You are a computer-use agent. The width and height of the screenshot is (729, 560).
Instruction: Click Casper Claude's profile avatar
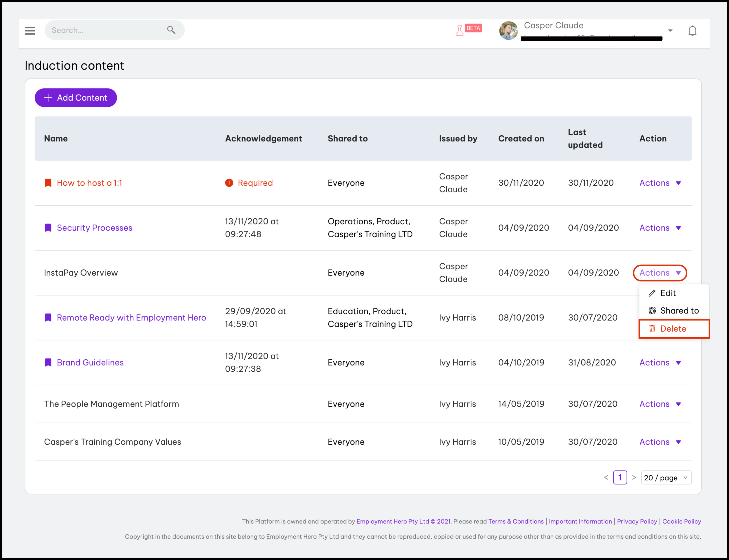pyautogui.click(x=508, y=31)
